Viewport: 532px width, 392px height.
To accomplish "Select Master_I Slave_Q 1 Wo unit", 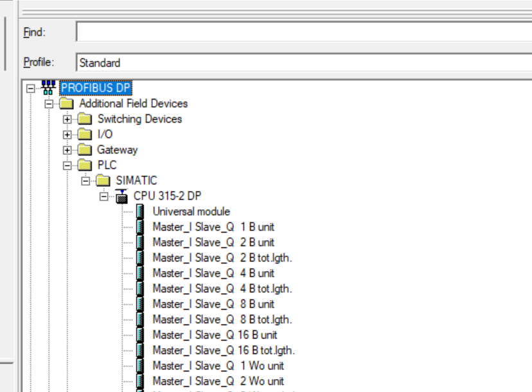I will [218, 366].
